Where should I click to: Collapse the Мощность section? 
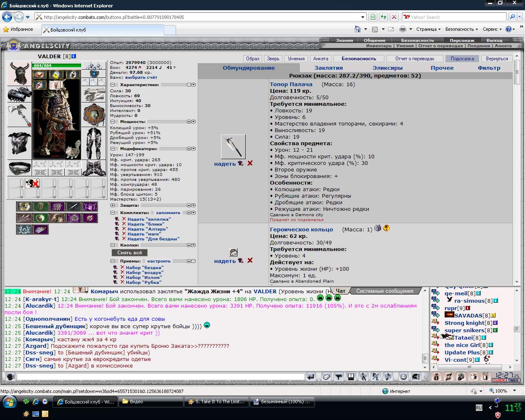click(112, 122)
